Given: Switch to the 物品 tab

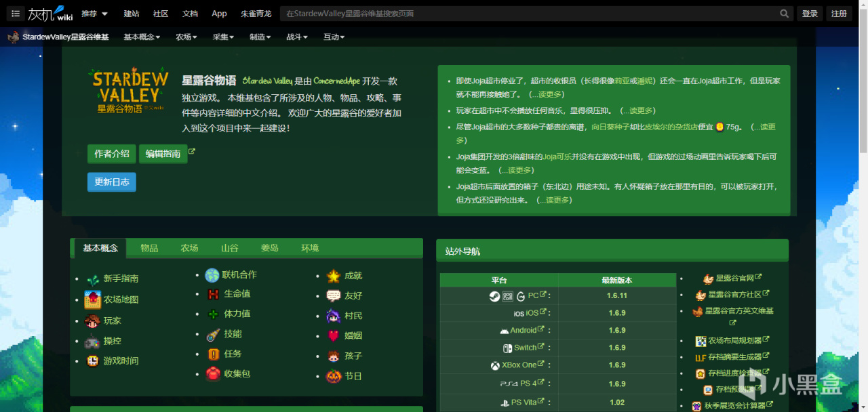Looking at the screenshot, I should [x=149, y=248].
